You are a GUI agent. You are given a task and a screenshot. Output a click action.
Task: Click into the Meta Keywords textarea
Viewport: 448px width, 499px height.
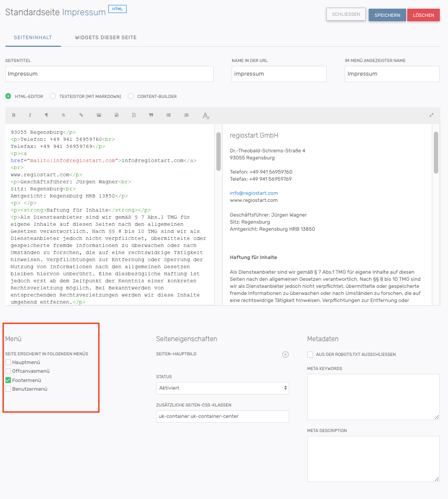[x=373, y=397]
